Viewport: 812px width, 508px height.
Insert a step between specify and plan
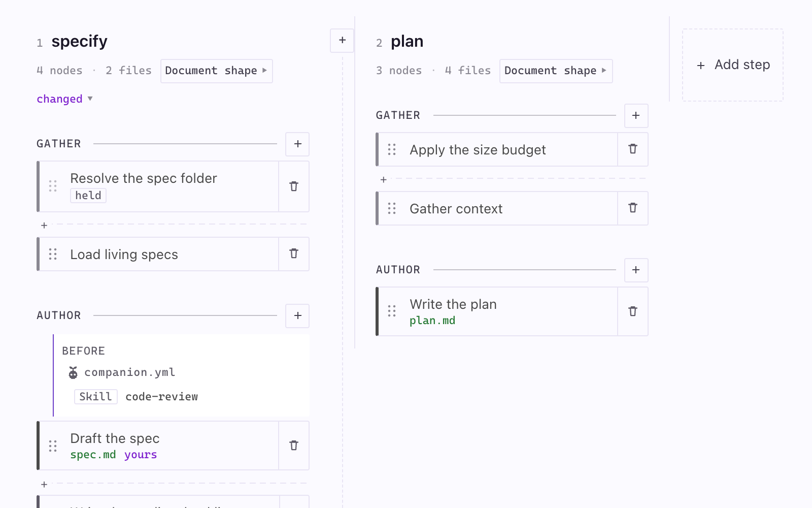pos(343,40)
